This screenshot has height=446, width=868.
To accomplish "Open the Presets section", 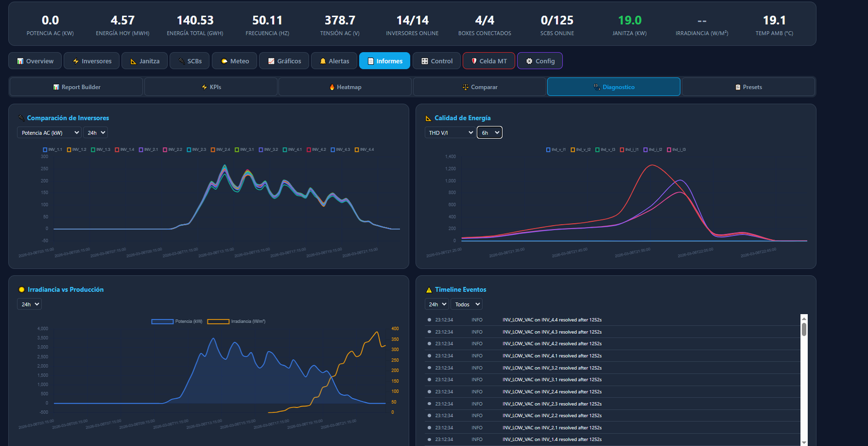I will coord(748,87).
